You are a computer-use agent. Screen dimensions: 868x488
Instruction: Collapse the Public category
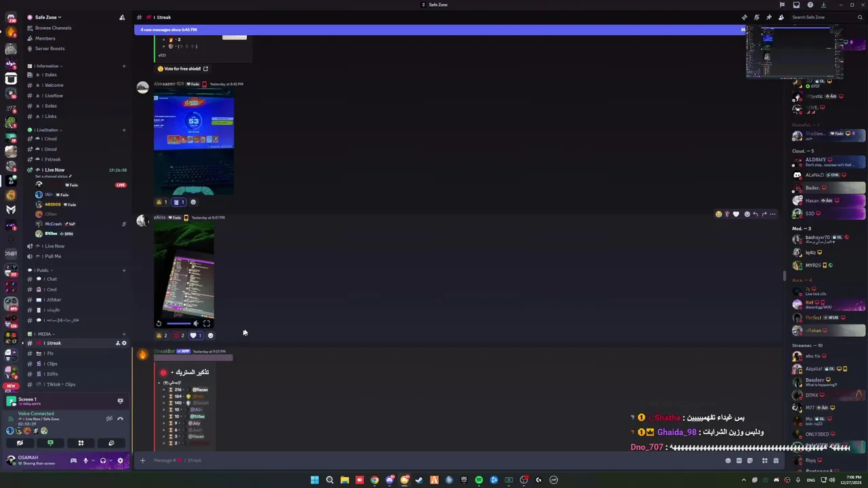click(x=42, y=270)
